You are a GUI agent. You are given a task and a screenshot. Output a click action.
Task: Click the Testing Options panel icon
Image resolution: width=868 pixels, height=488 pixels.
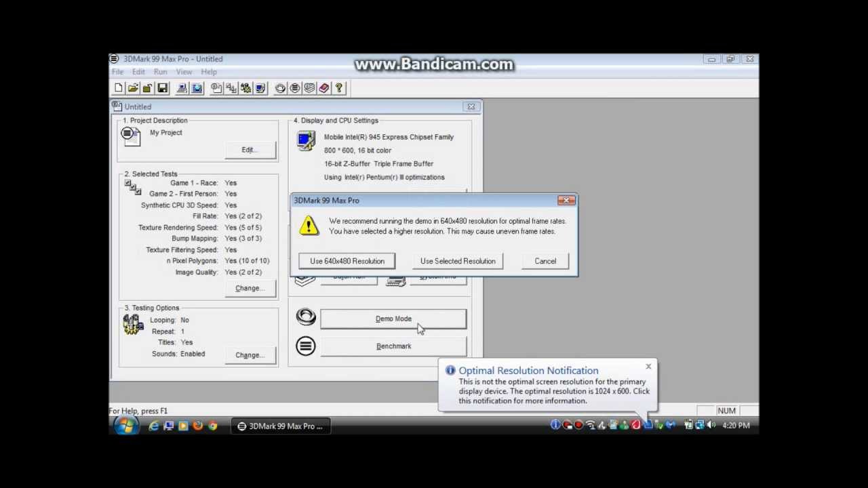click(133, 325)
